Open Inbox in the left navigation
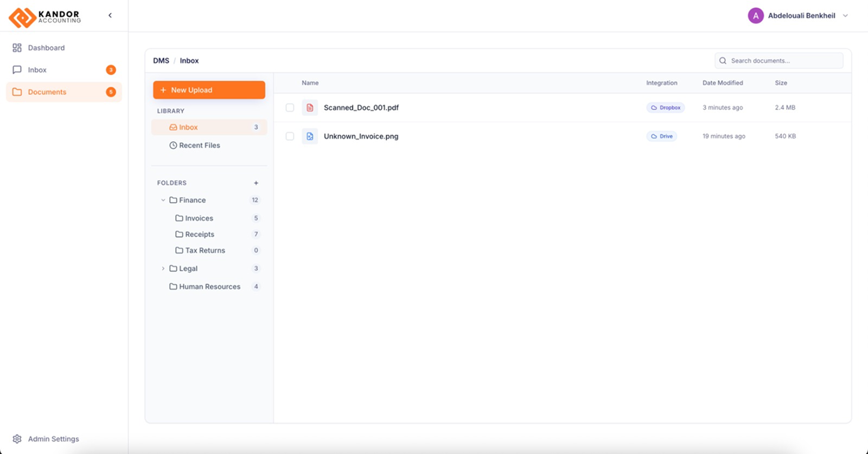The width and height of the screenshot is (868, 454). pos(37,70)
